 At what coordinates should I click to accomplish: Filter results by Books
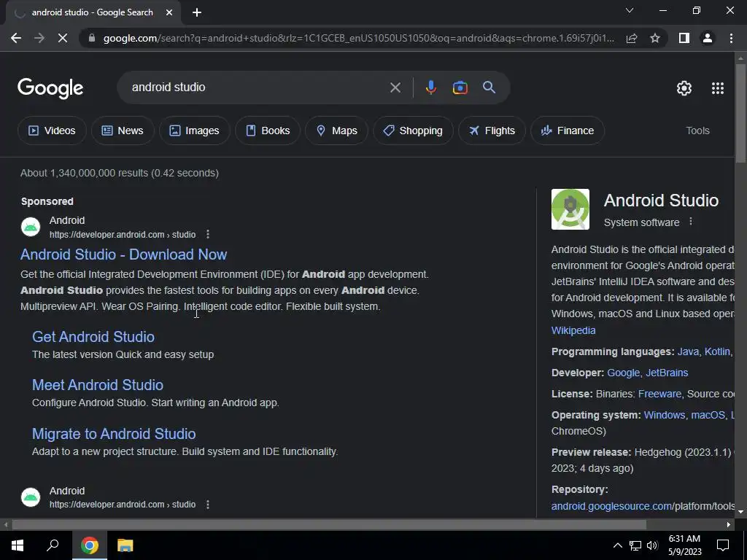pos(267,131)
